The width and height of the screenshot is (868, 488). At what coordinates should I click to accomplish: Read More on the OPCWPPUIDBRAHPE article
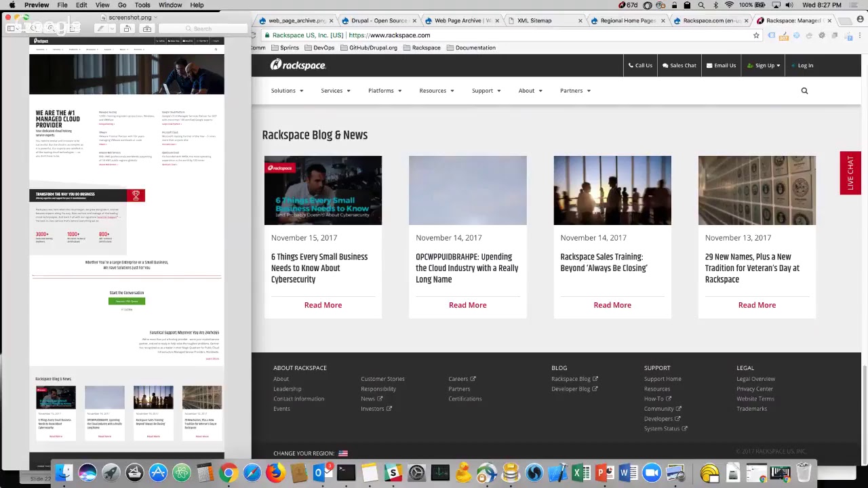click(467, 305)
